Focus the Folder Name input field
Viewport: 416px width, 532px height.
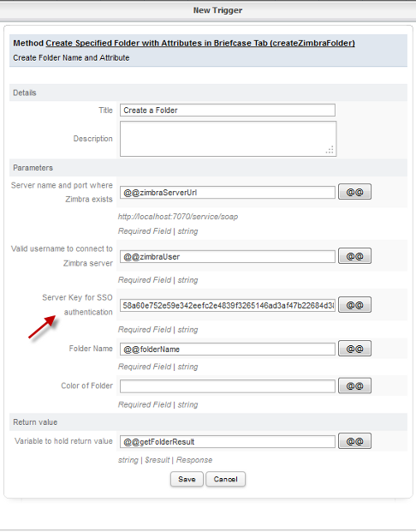tap(228, 350)
